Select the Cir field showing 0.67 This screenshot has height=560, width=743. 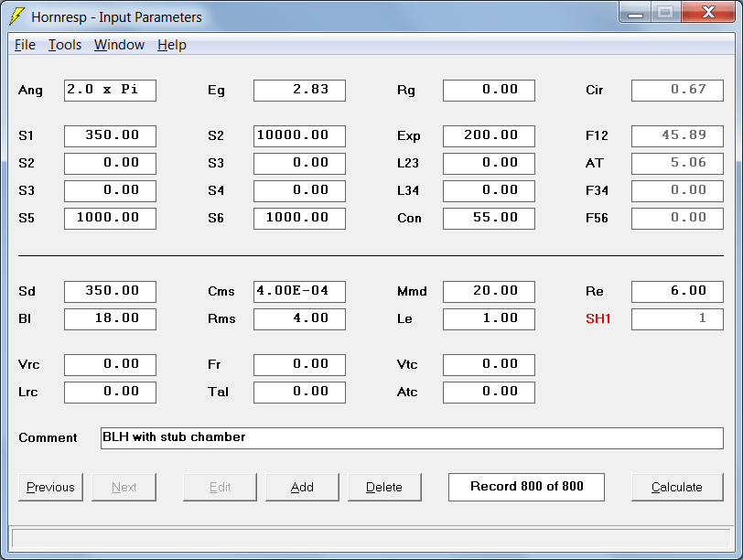678,90
